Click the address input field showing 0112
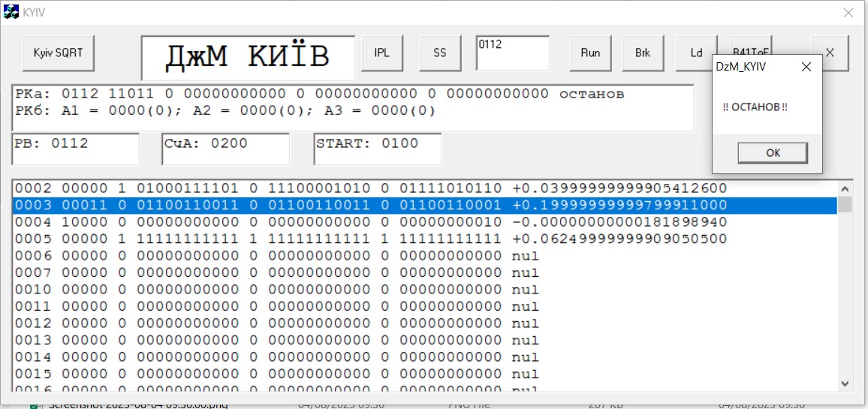868x409 pixels. (513, 53)
